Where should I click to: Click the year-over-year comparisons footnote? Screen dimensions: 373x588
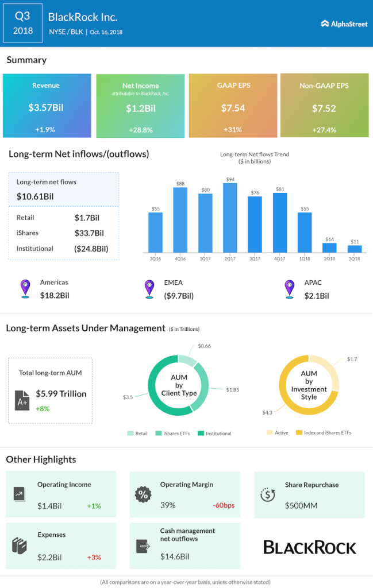coord(186,582)
